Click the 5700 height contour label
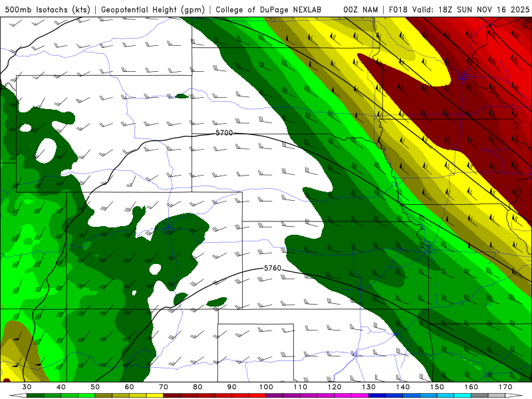 224,133
